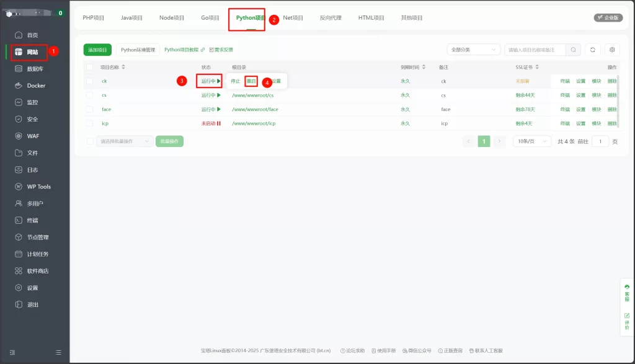Click the green 添加项目 button

97,50
